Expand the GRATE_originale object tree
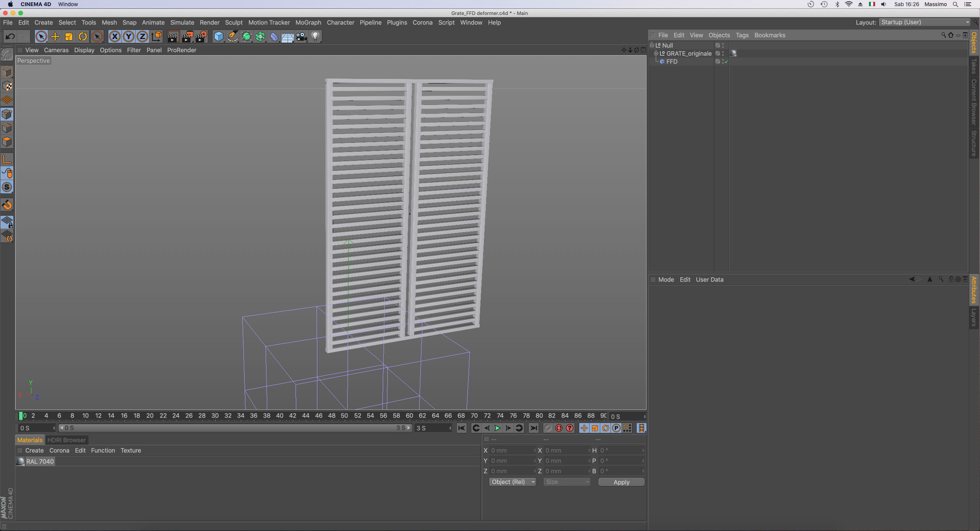Viewport: 980px width, 531px height. pos(656,54)
